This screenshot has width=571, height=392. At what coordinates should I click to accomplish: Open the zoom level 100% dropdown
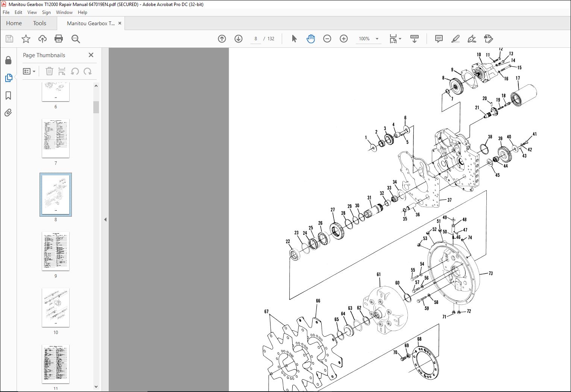pos(369,39)
